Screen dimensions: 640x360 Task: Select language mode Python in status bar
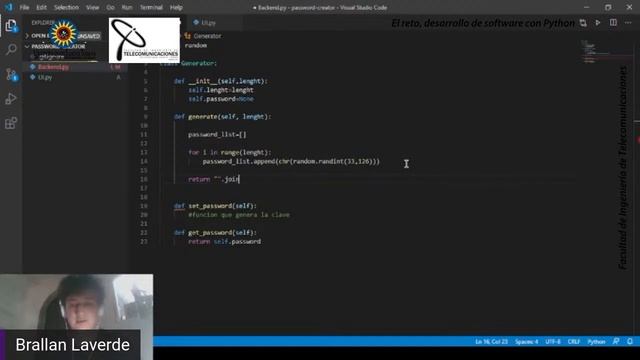pos(596,341)
